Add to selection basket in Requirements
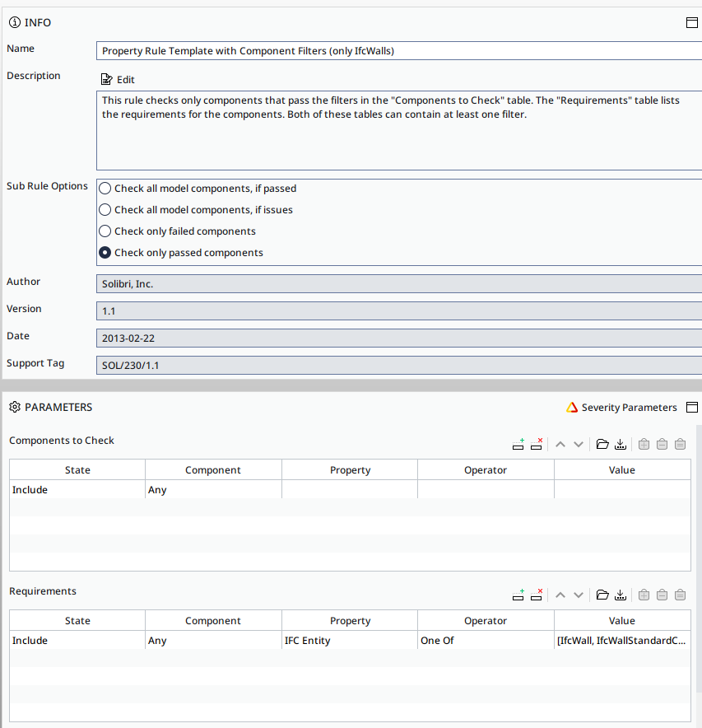Screen dimensions: 702x728 [644, 595]
